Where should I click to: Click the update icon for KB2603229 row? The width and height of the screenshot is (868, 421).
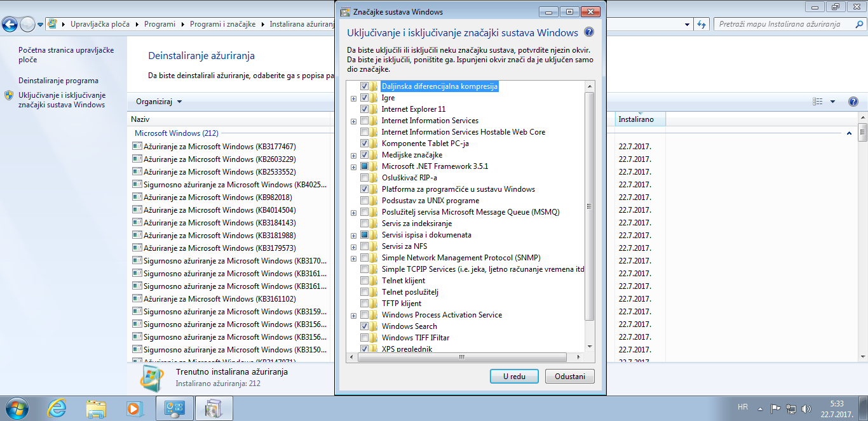coord(137,159)
